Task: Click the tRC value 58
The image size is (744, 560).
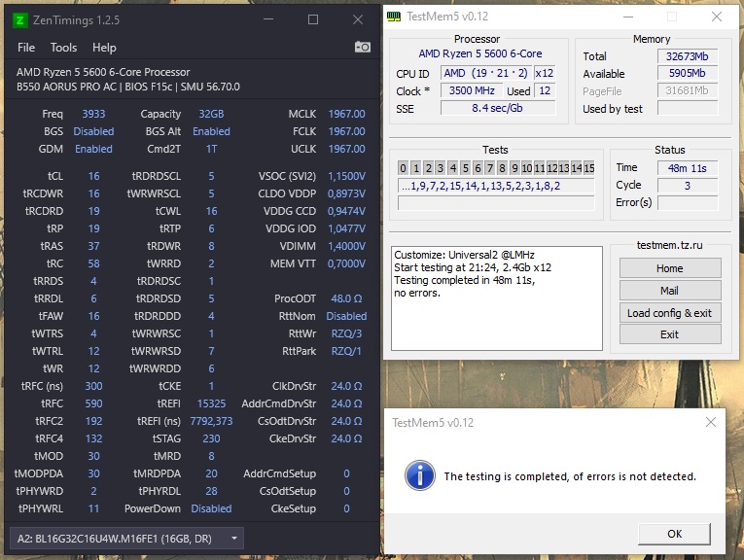Action: [93, 263]
